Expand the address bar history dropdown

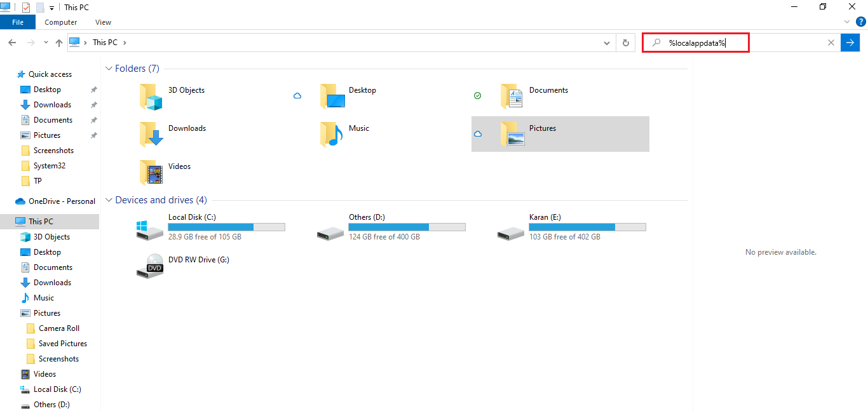[x=607, y=43]
